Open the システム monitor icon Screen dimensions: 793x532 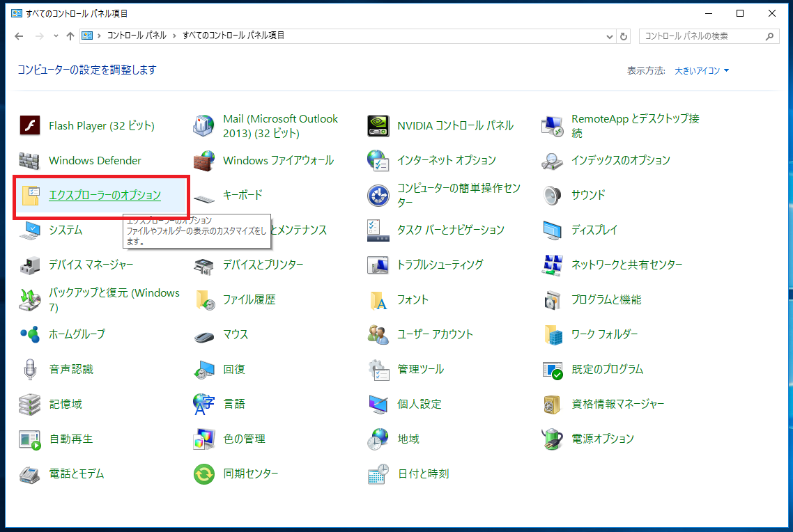pyautogui.click(x=29, y=230)
